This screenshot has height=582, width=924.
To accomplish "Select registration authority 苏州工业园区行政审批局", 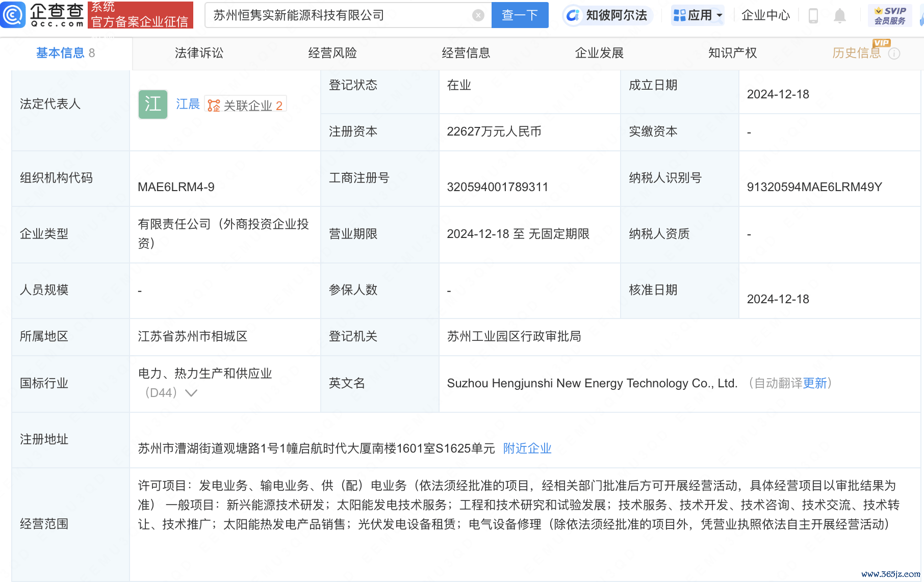I will 514,336.
